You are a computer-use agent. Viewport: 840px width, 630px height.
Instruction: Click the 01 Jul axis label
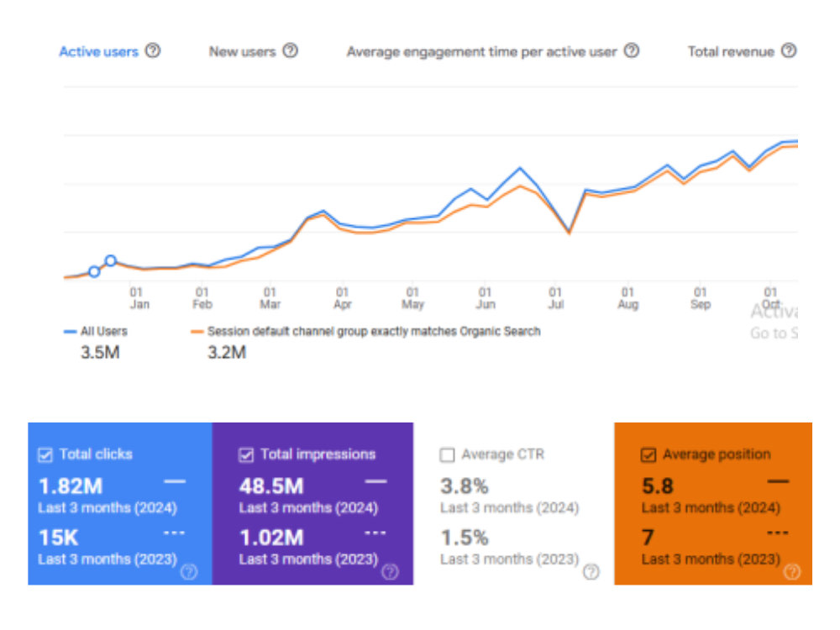tap(555, 298)
